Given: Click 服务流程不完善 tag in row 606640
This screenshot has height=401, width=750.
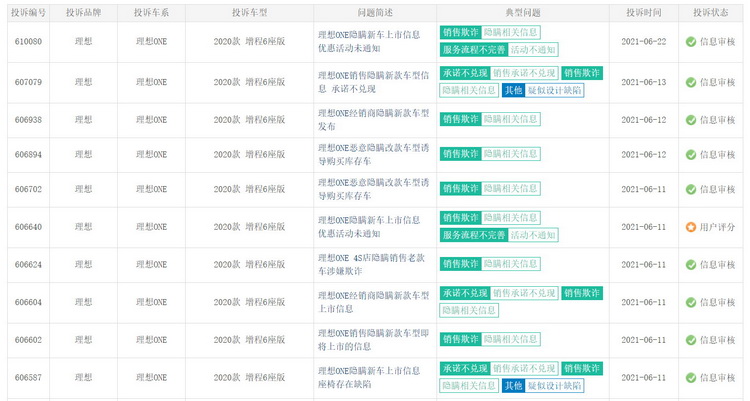Looking at the screenshot, I should coord(474,235).
